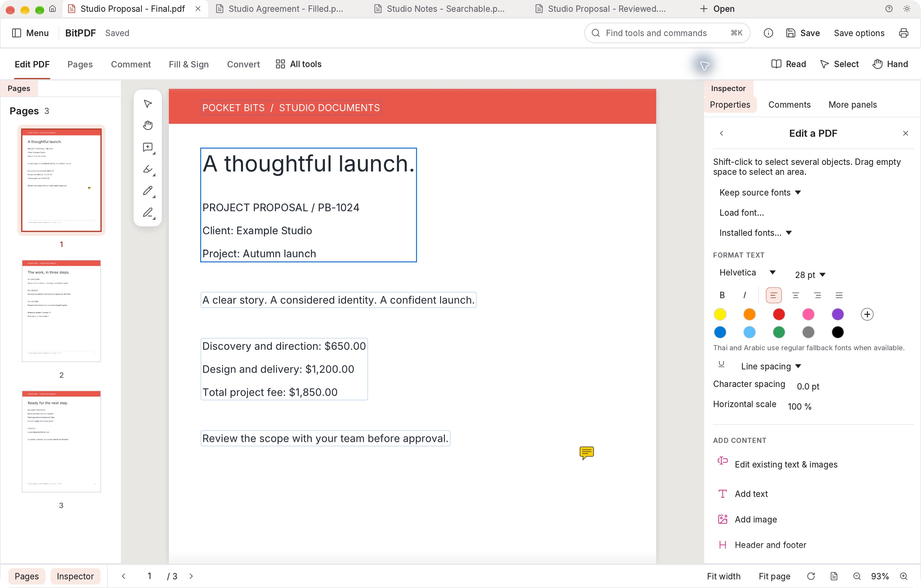921x588 pixels.
Task: Rotate view using the rotate icon in status bar
Action: tap(811, 576)
